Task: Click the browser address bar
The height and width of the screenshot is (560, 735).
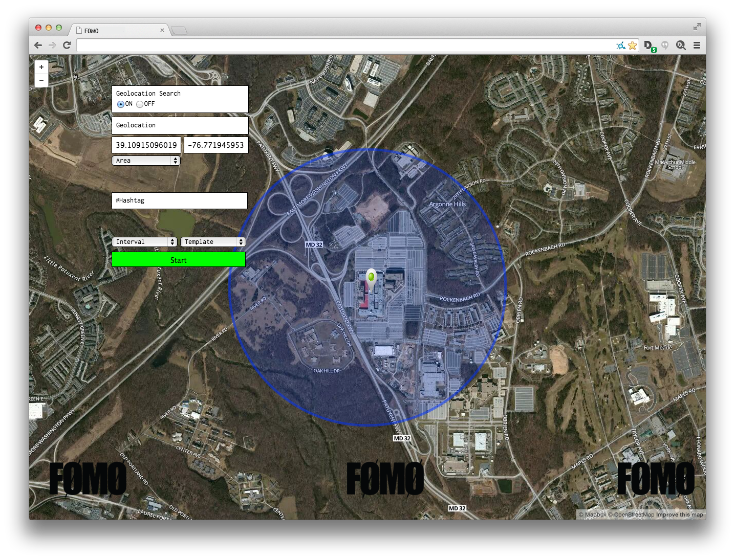Action: (345, 46)
